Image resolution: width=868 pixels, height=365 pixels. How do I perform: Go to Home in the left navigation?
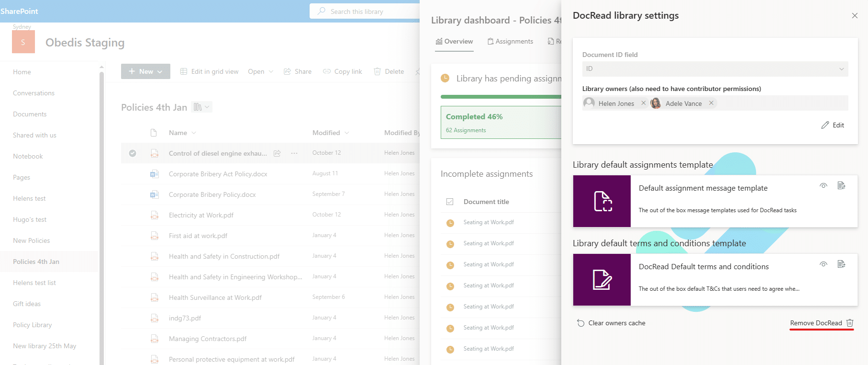[x=22, y=72]
